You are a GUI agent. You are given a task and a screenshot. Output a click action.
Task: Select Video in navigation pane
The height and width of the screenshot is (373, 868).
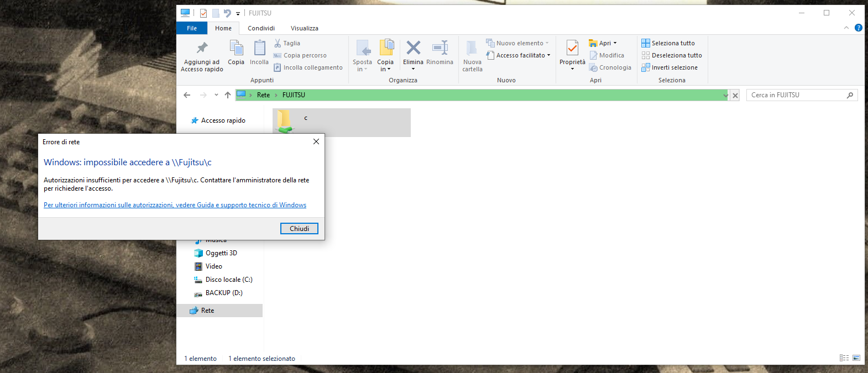click(213, 266)
